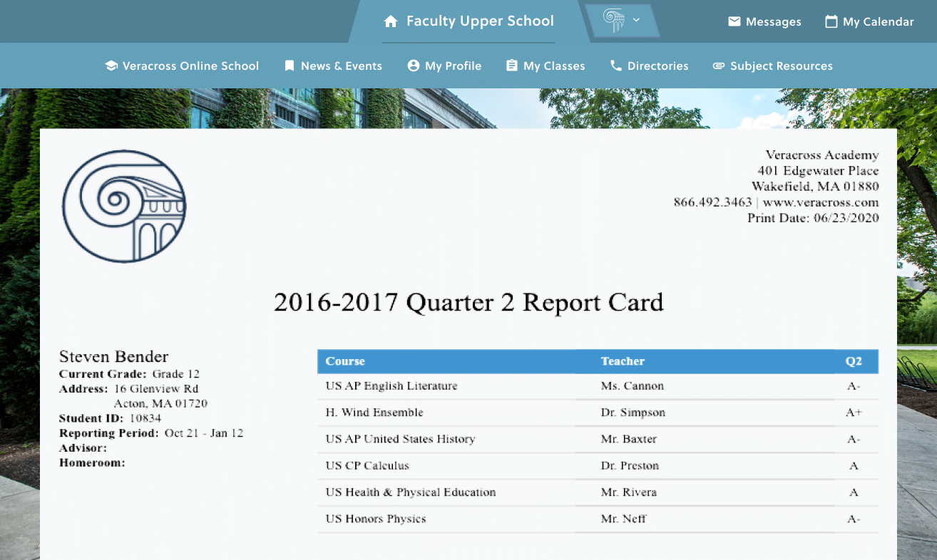The height and width of the screenshot is (560, 937).
Task: Click teacher name Dr. Simpson
Action: click(633, 413)
